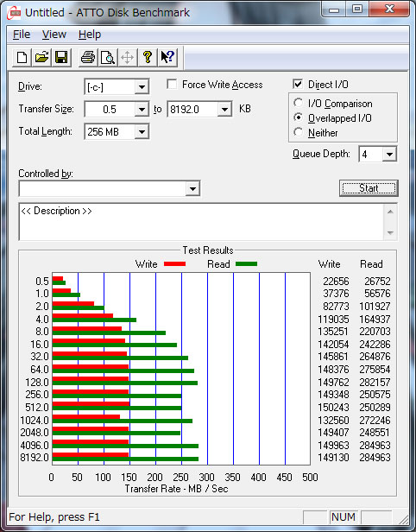Maximize the ATTO Disk Benchmark window
Screen dimensions: 416x532
(357, 9)
